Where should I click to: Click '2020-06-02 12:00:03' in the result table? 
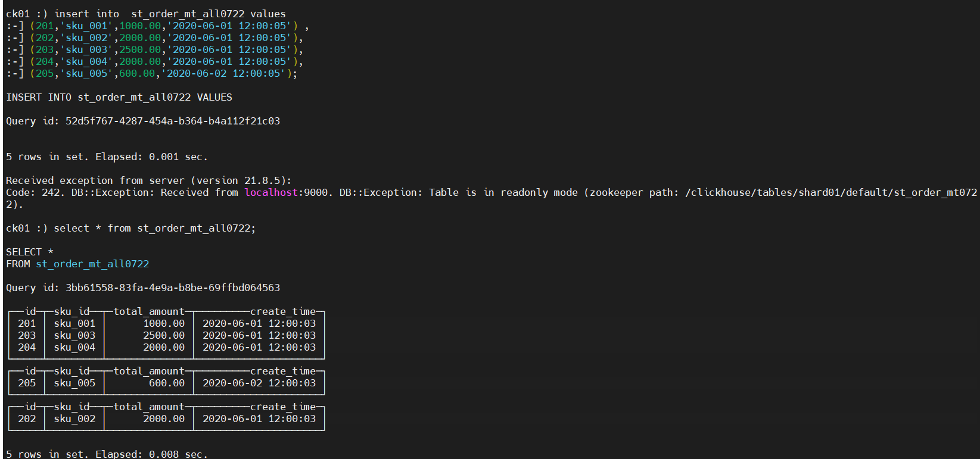[x=259, y=383]
